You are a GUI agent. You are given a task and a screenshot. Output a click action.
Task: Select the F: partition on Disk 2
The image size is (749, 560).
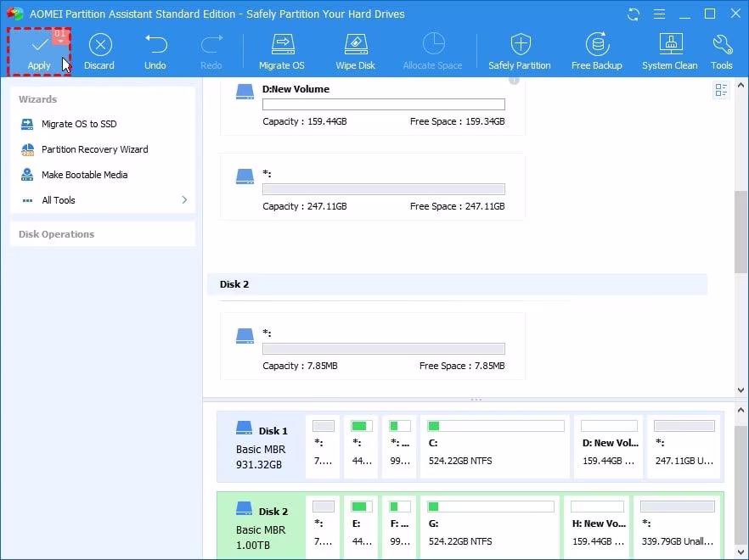pos(399,527)
